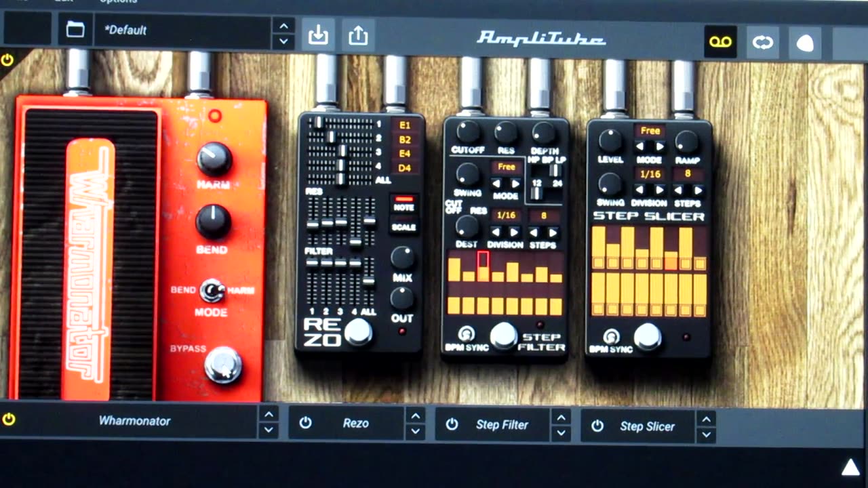The width and height of the screenshot is (868, 488).
Task: Click Step Slicer DIVISION left arrow
Action: point(640,190)
